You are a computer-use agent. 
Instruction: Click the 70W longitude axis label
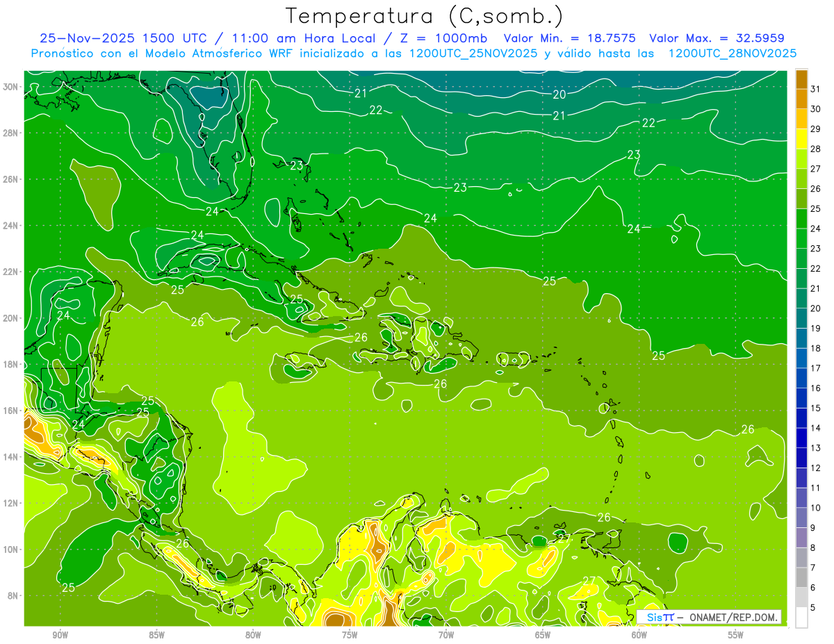[x=446, y=635]
